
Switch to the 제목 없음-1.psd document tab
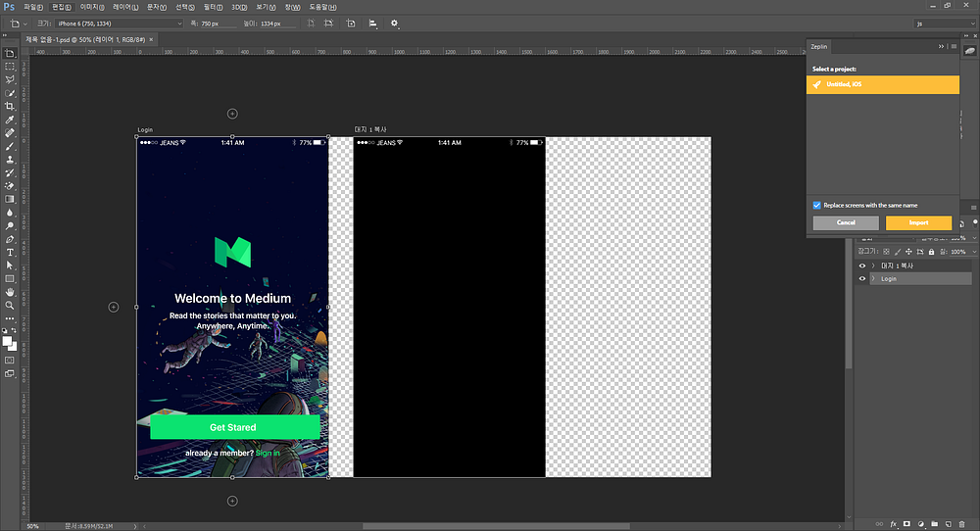click(85, 39)
